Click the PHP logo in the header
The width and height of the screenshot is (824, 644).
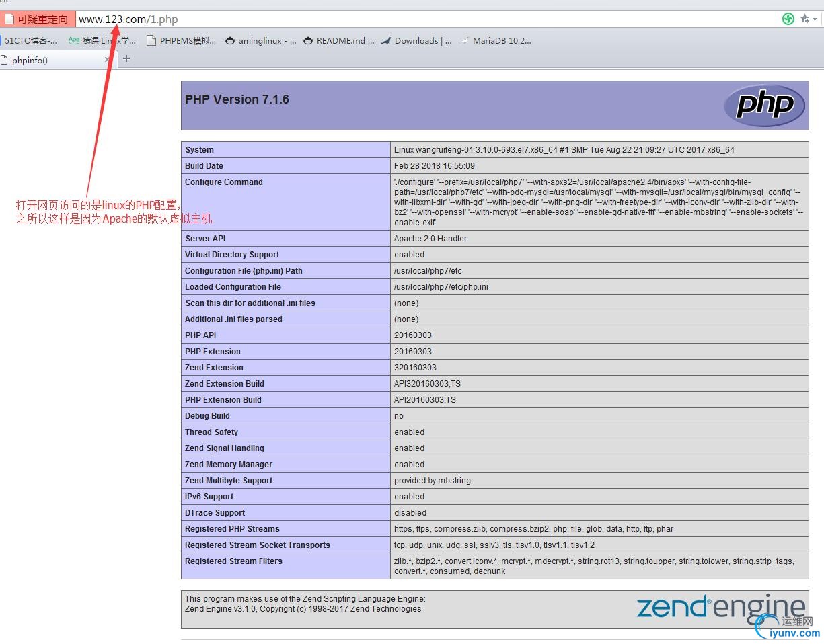[x=764, y=106]
